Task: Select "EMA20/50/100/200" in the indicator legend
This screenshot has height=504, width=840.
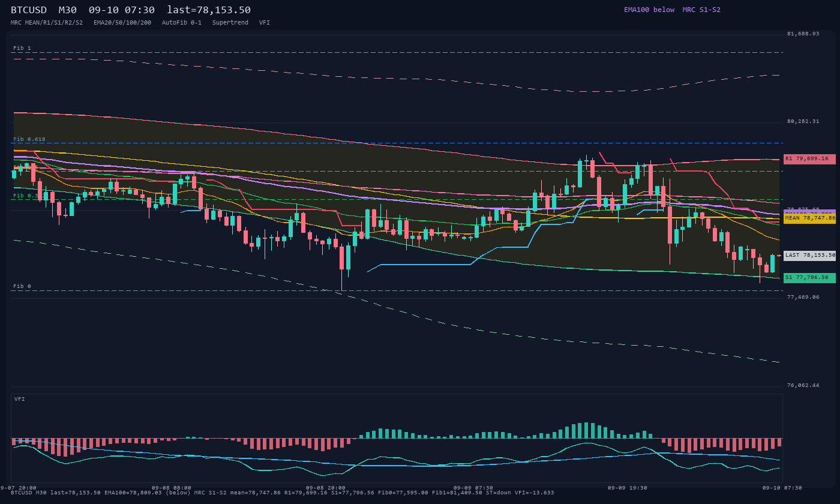Action: pos(122,23)
